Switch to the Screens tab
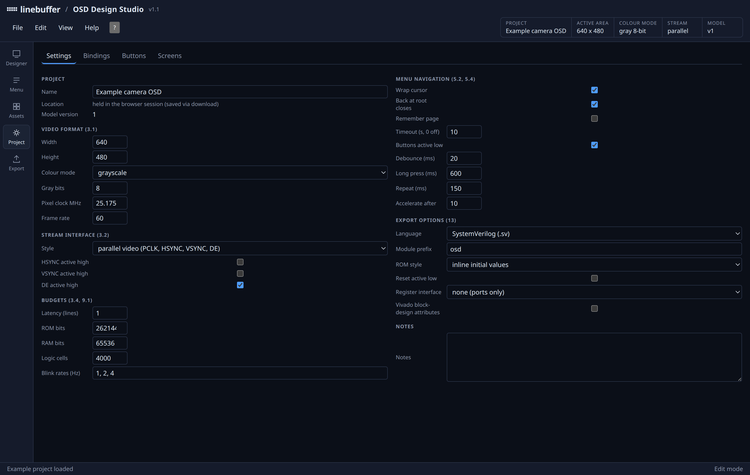This screenshot has width=750, height=475. (169, 55)
